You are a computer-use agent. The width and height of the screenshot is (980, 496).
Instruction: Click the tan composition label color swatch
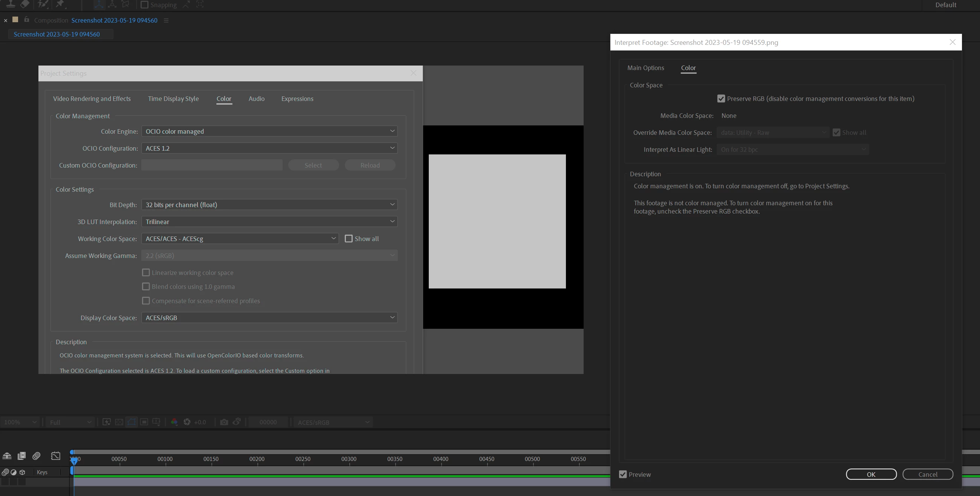click(15, 20)
